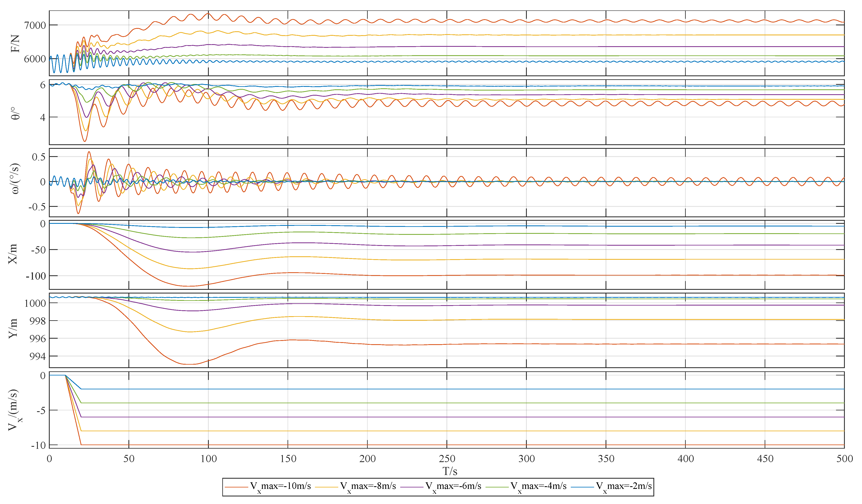
Task: Select the Vxmax=-2m/s legend label
Action: pos(624,487)
